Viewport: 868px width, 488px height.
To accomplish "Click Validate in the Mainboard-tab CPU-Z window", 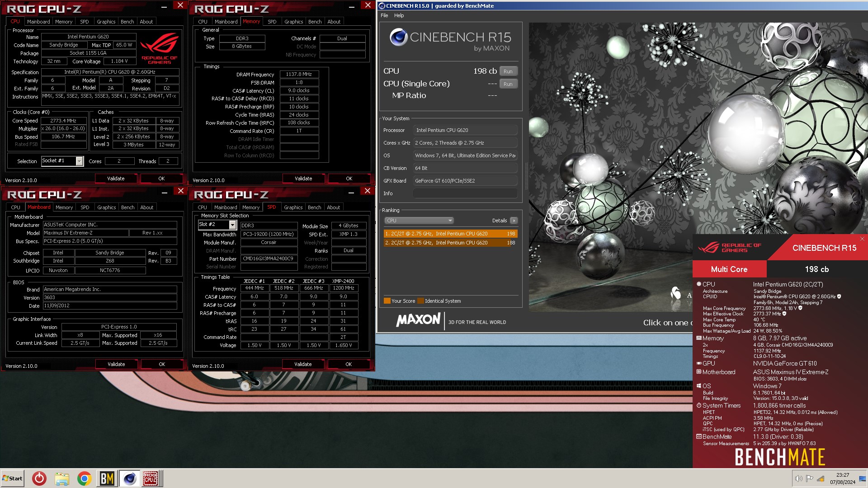I will pyautogui.click(x=116, y=364).
